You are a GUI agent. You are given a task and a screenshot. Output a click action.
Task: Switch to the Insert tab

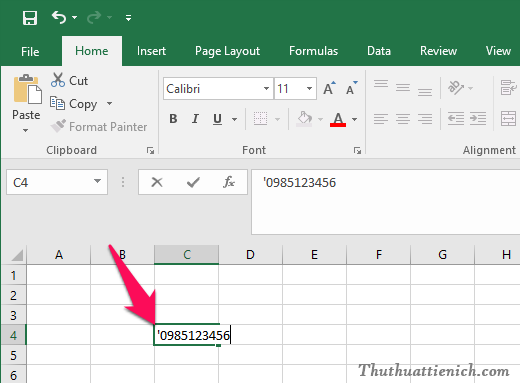pyautogui.click(x=151, y=51)
